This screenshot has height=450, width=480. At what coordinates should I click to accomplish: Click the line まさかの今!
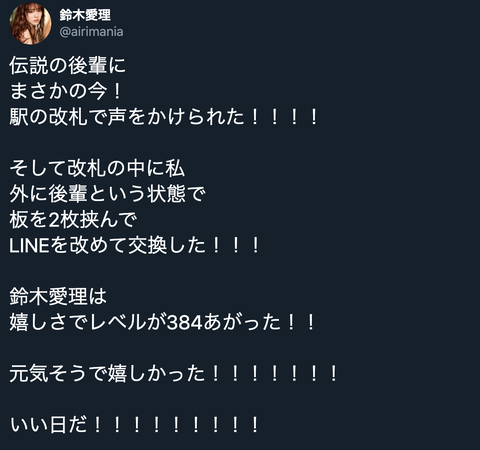66,91
